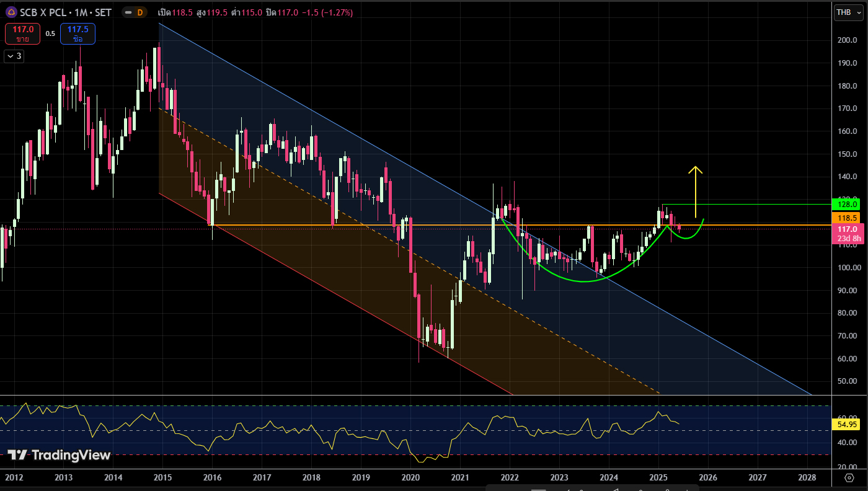This screenshot has height=491, width=868.
Task: Select the pink 117.0 last price label
Action: coord(848,234)
